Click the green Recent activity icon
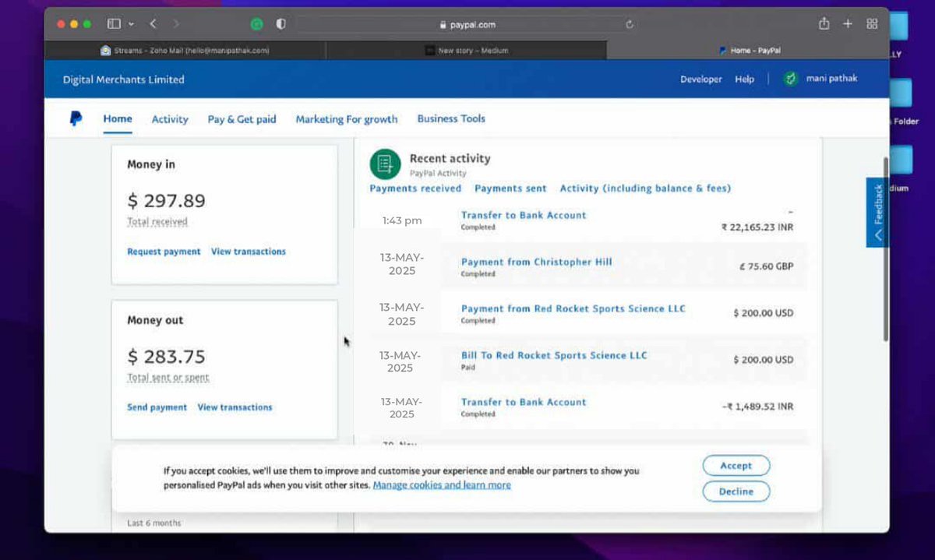The image size is (935, 560). pos(385,164)
